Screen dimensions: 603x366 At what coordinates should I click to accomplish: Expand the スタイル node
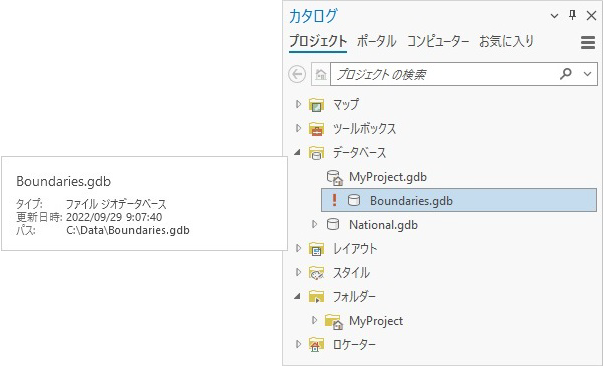(x=298, y=272)
